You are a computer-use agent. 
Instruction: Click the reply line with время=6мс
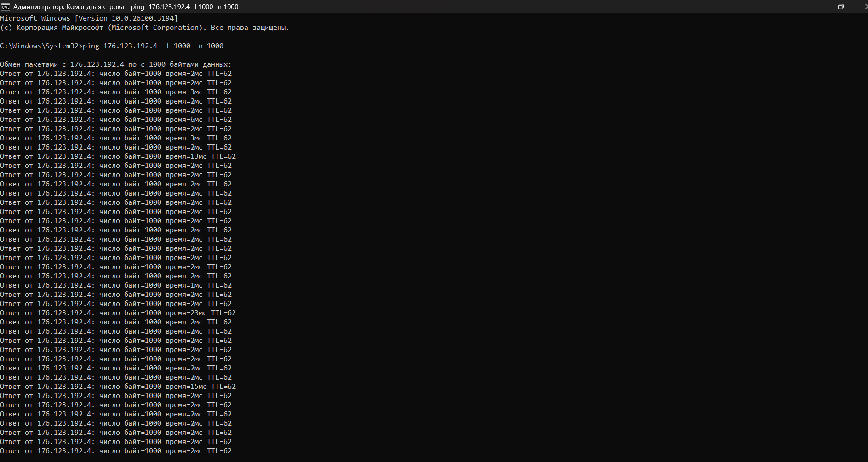coord(116,120)
